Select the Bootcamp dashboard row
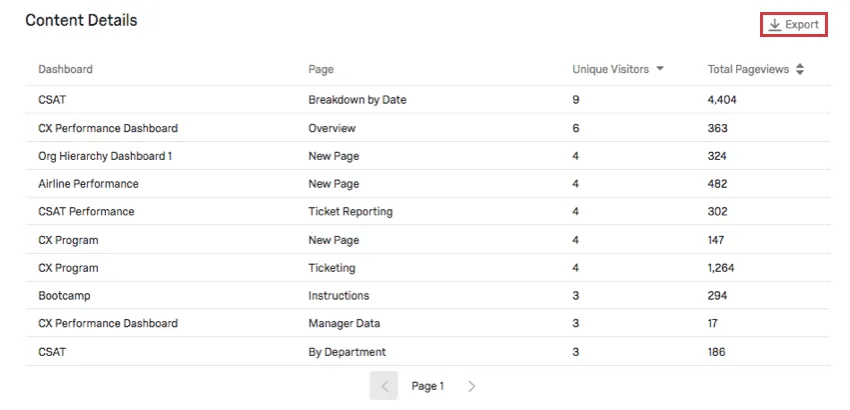This screenshot has height=410, width=850. click(64, 296)
